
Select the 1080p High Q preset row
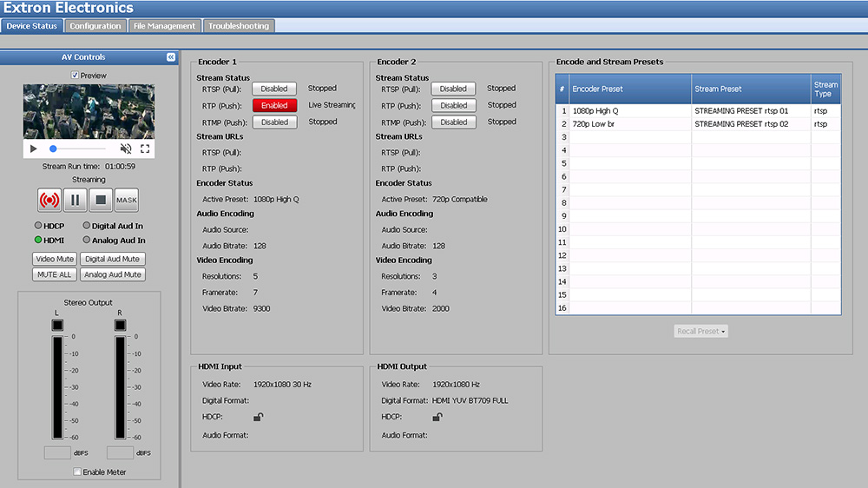point(630,111)
